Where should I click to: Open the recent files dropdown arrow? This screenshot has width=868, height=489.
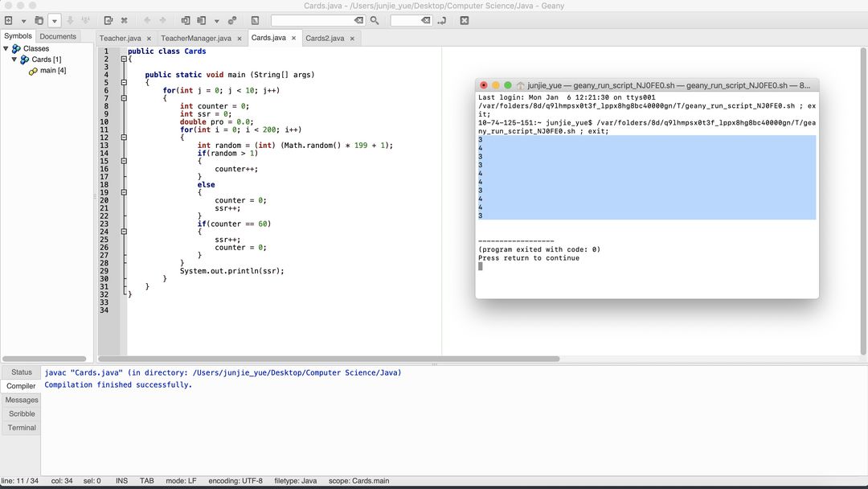55,21
